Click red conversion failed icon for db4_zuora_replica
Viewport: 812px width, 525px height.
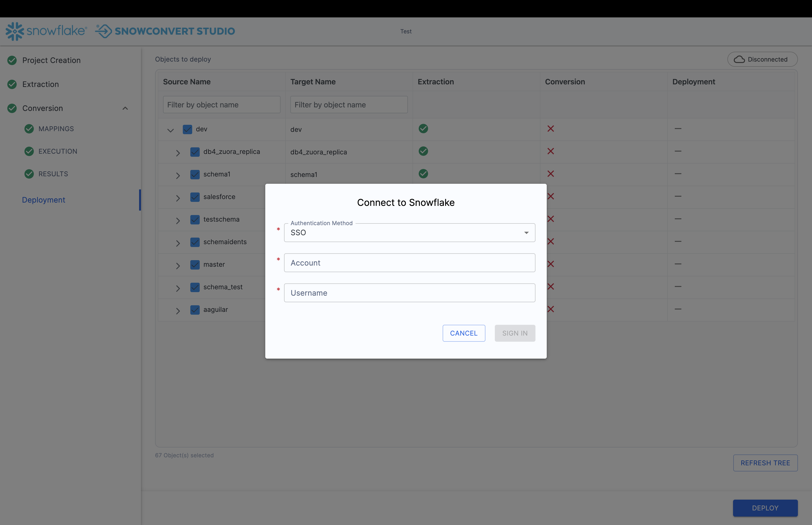(x=551, y=151)
